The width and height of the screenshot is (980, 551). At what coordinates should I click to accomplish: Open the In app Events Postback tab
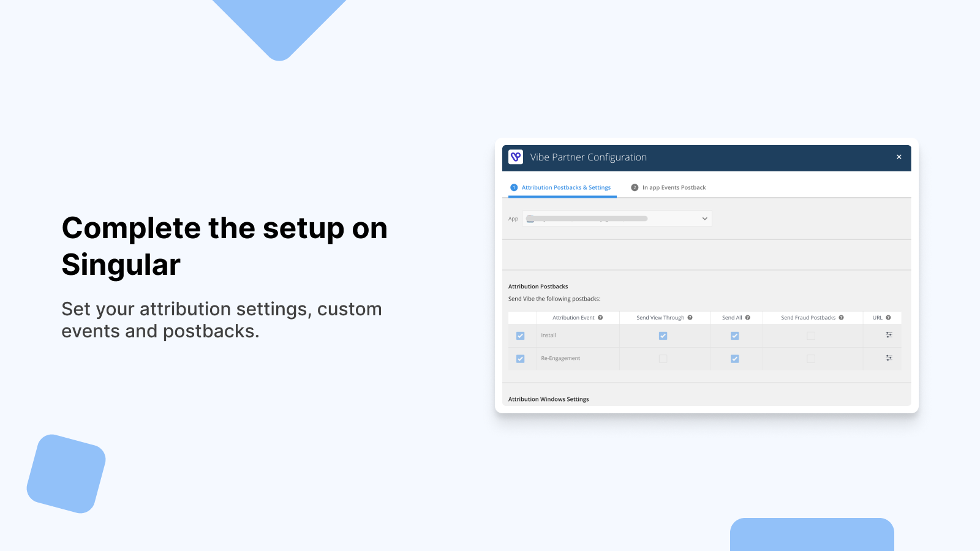pos(668,188)
